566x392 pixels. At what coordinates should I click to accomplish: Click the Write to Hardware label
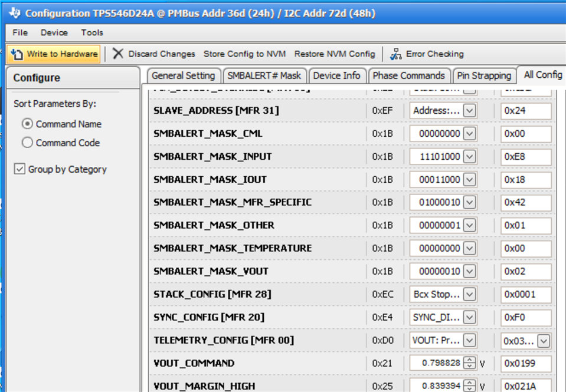pyautogui.click(x=62, y=54)
